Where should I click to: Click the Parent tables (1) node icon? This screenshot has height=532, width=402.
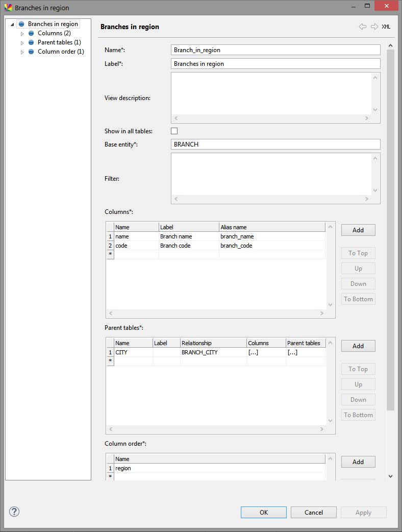(31, 42)
